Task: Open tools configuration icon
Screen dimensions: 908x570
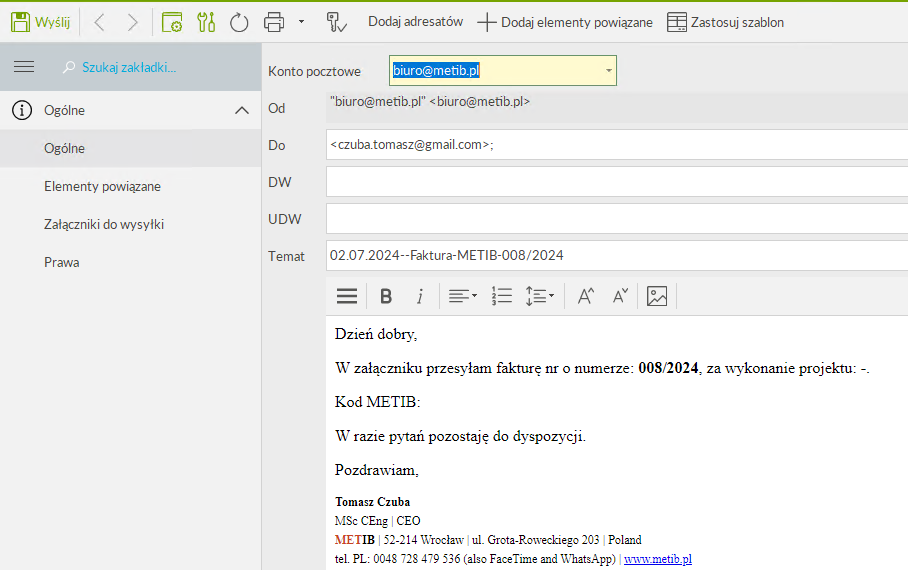Action: tap(206, 23)
